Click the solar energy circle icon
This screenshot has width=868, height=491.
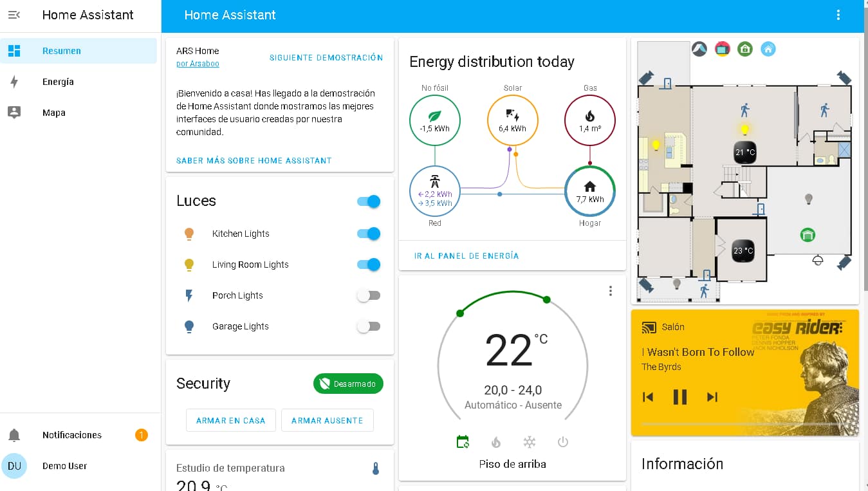(512, 120)
